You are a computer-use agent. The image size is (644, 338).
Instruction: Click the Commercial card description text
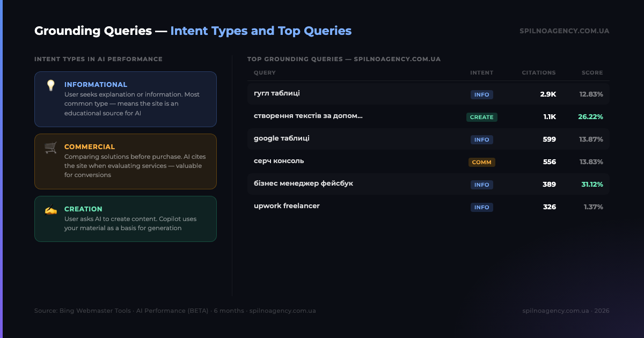coord(135,166)
